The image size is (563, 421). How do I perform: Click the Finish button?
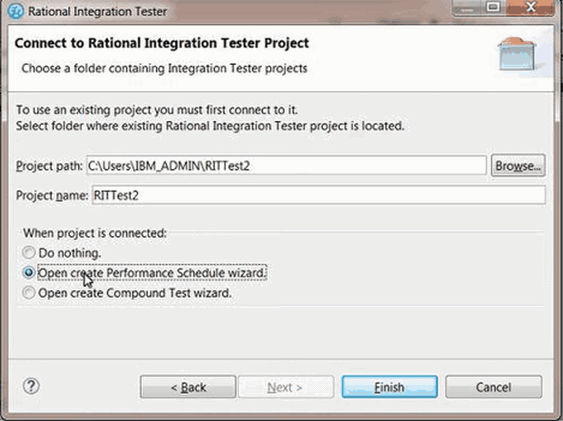pyautogui.click(x=390, y=387)
